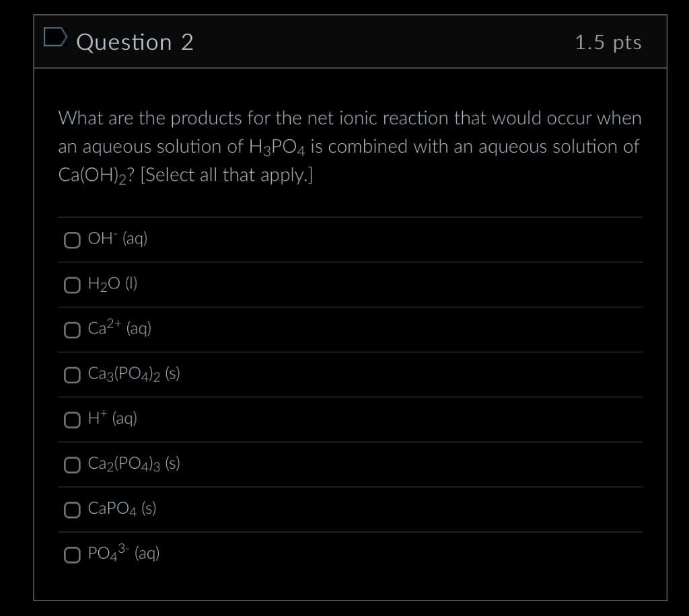Screen dimensions: 689x616
Task: Check the Ca₂(PO₄)₃ (s) box
Action: [x=72, y=465]
